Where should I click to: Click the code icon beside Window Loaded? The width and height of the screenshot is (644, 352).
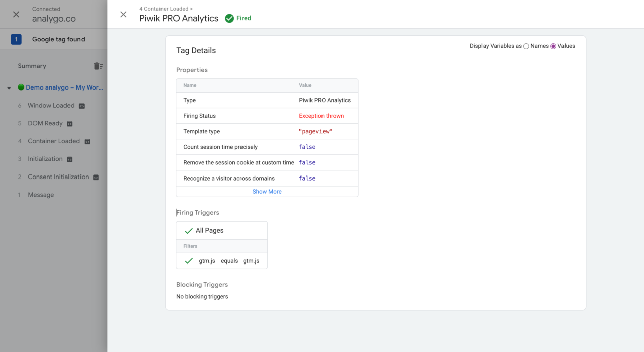click(x=82, y=106)
